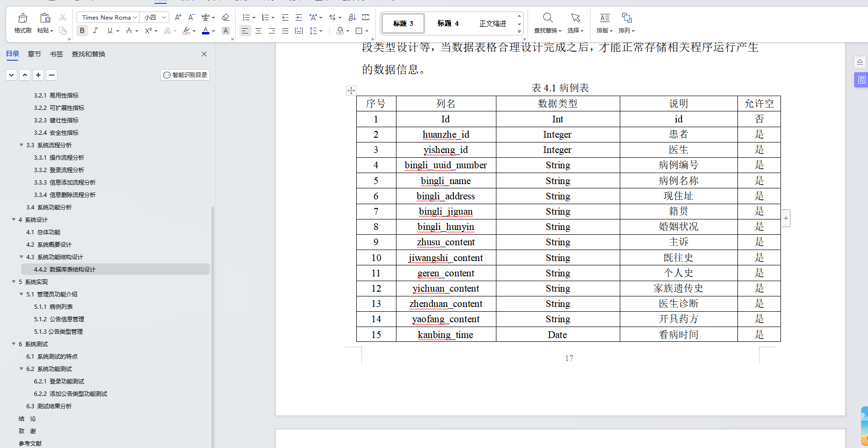Click the Cut scissors icon
This screenshot has height=448, width=868.
tap(63, 18)
